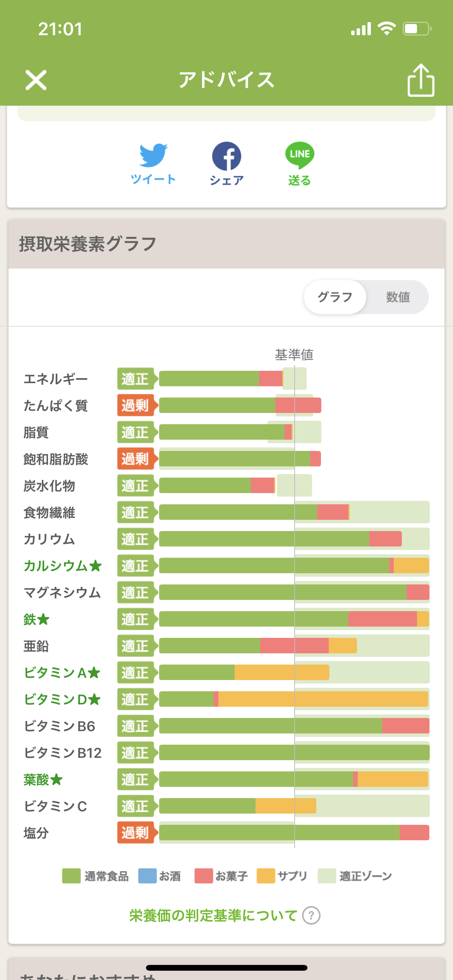Tap the battery indicator in status bar

(x=417, y=29)
